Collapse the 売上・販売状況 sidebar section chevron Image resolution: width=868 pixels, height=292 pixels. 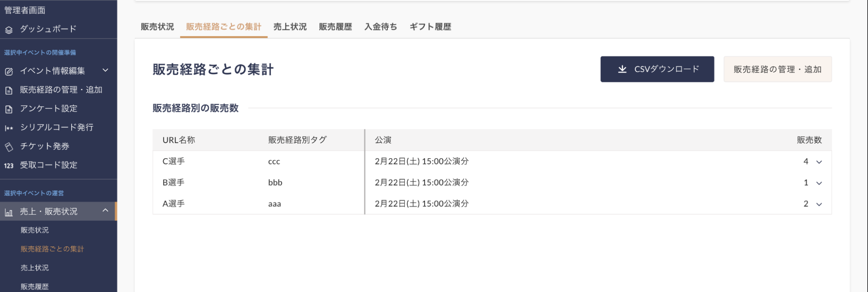105,210
